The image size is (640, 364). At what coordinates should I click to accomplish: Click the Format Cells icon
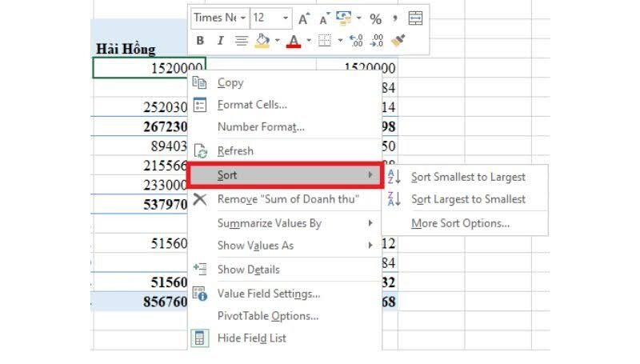pos(199,105)
